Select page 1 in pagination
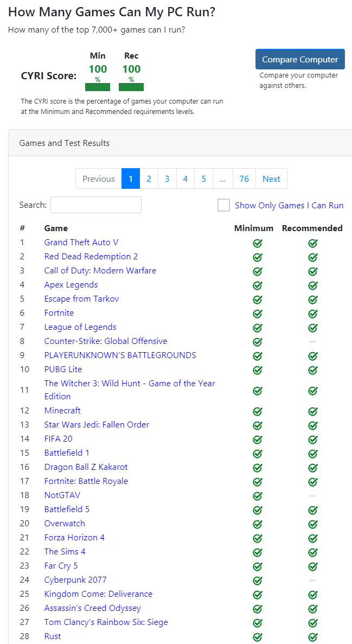 tap(131, 178)
